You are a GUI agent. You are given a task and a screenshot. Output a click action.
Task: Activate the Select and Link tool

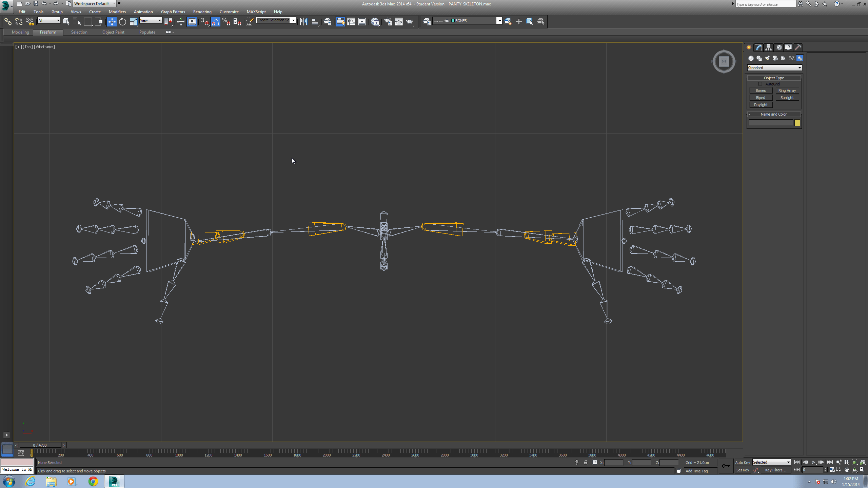7,22
